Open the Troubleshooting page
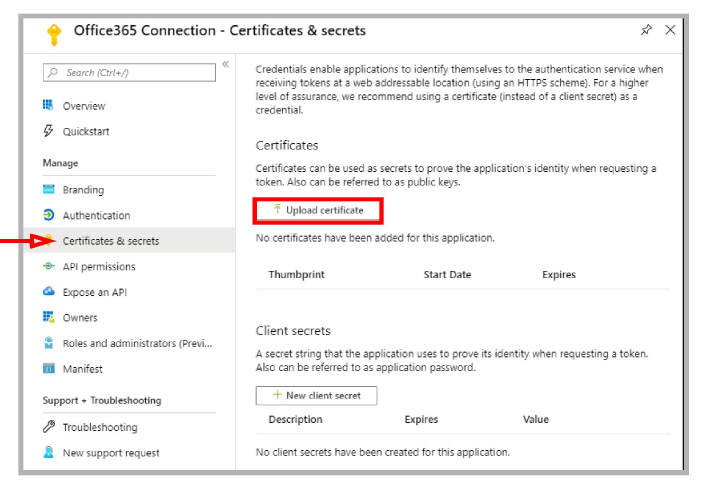This screenshot has height=491, width=707. (100, 427)
